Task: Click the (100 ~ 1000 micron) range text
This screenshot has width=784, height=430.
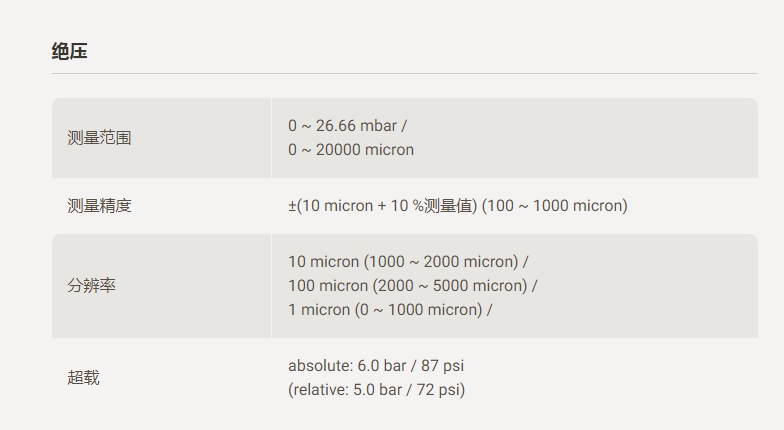Action: click(x=554, y=206)
